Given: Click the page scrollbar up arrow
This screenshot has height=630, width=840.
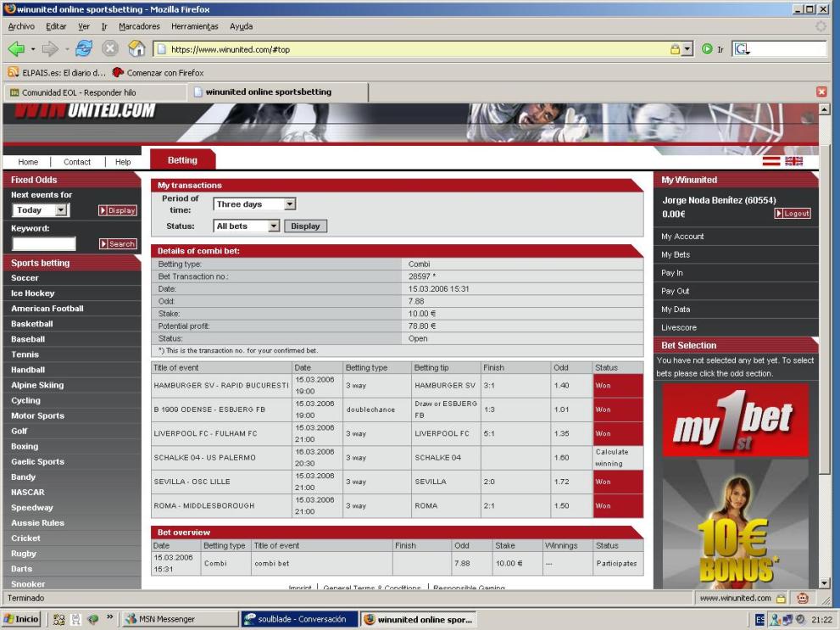Looking at the screenshot, I should 825,109.
